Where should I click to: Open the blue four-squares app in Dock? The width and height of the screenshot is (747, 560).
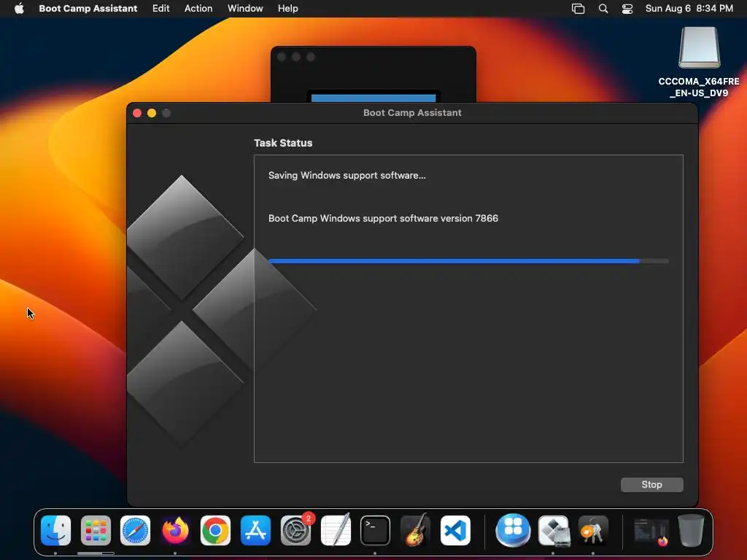[x=513, y=530]
